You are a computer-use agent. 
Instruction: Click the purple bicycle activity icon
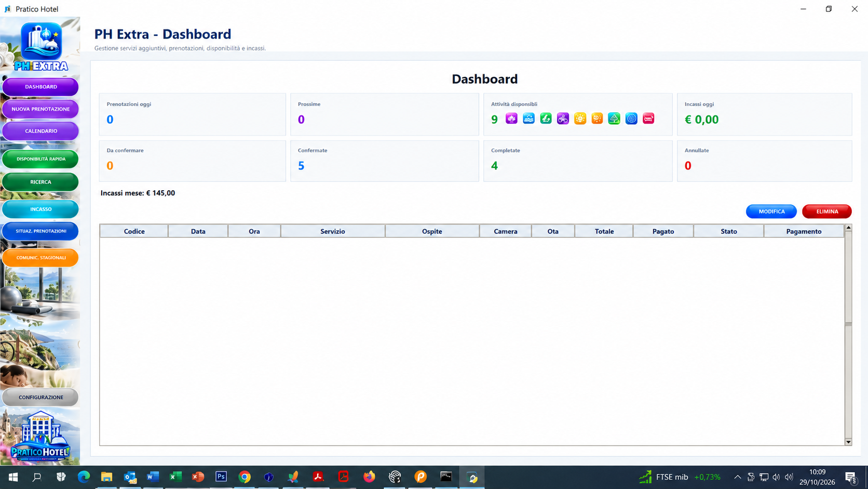[x=563, y=118]
